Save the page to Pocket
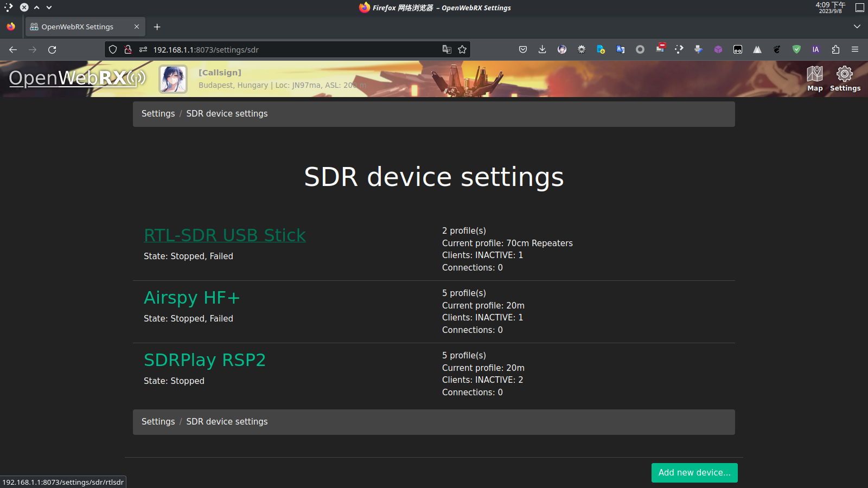 522,49
